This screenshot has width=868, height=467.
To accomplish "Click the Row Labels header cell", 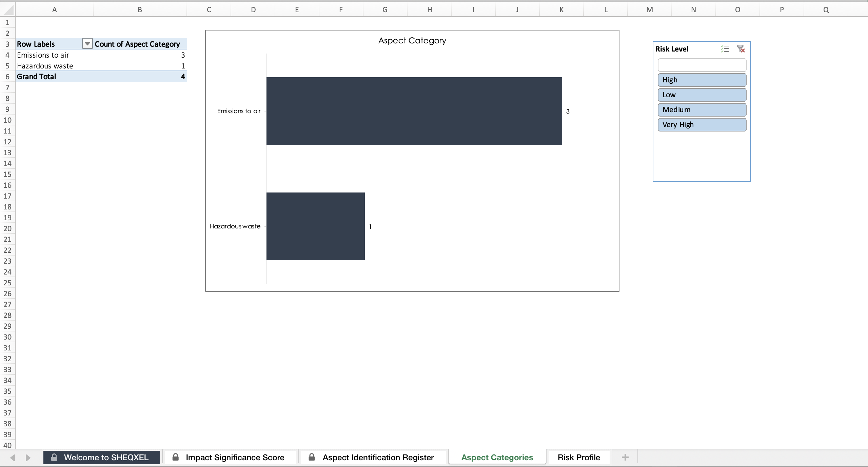I will 49,44.
